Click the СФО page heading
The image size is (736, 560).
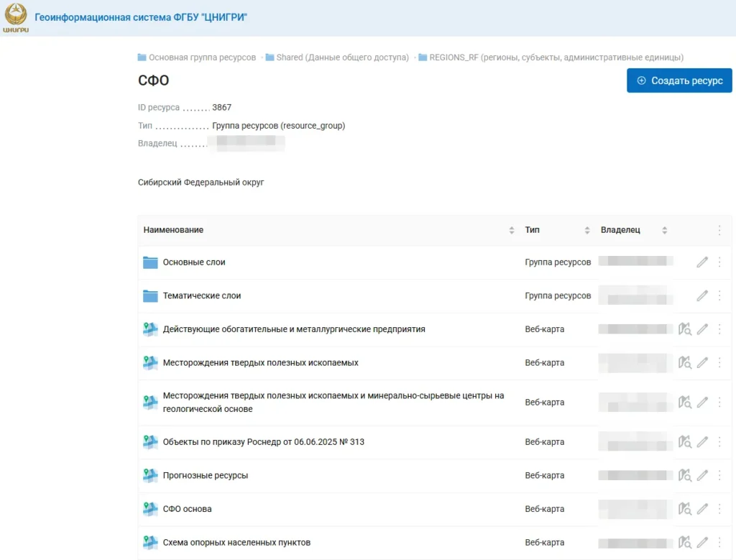click(x=154, y=81)
